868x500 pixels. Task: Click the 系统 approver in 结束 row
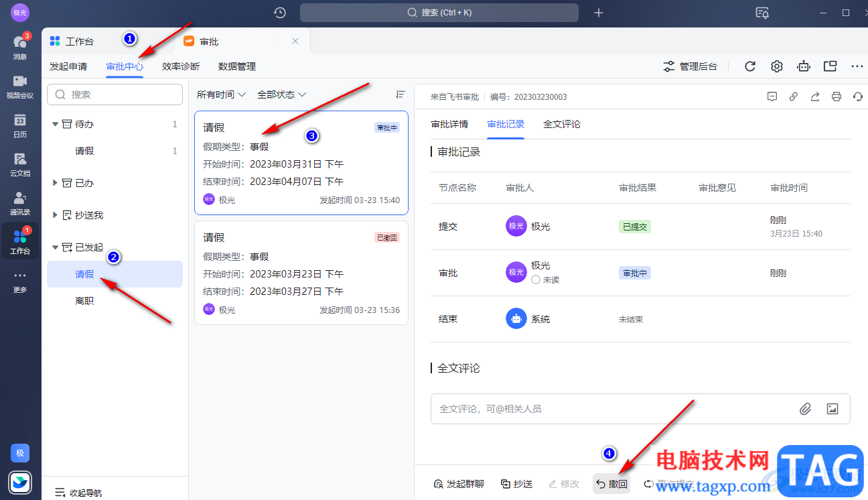coord(528,319)
